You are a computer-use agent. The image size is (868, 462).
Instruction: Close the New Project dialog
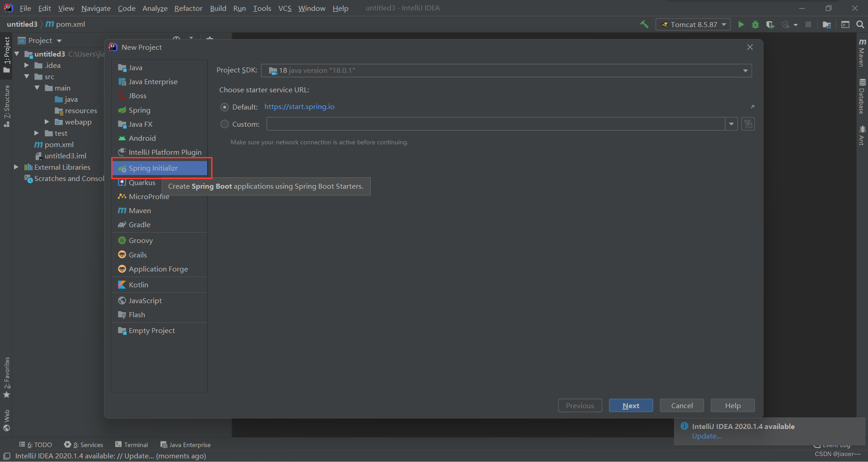click(x=750, y=47)
